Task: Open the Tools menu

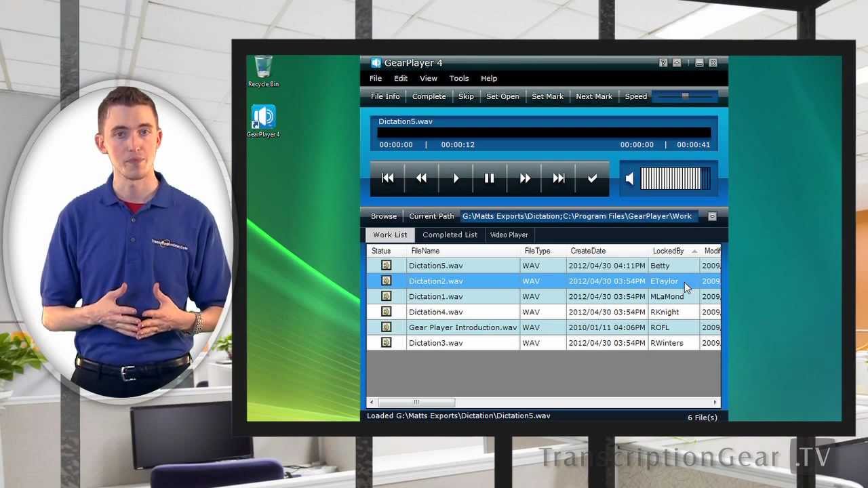Action: [x=459, y=79]
